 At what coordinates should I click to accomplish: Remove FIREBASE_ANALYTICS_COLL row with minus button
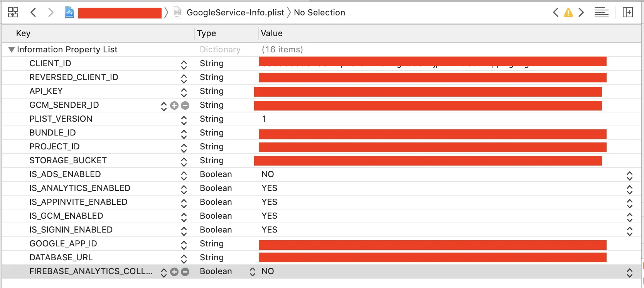point(185,272)
